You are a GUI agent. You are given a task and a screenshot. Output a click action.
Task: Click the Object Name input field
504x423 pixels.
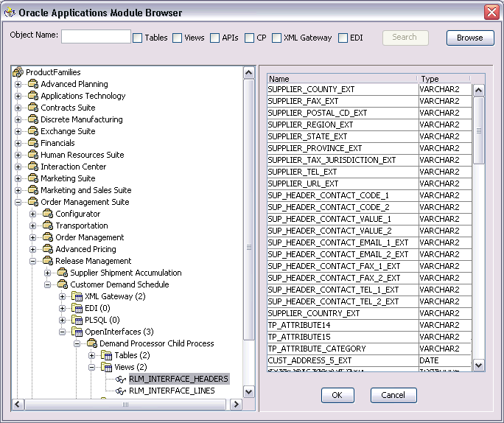[96, 36]
